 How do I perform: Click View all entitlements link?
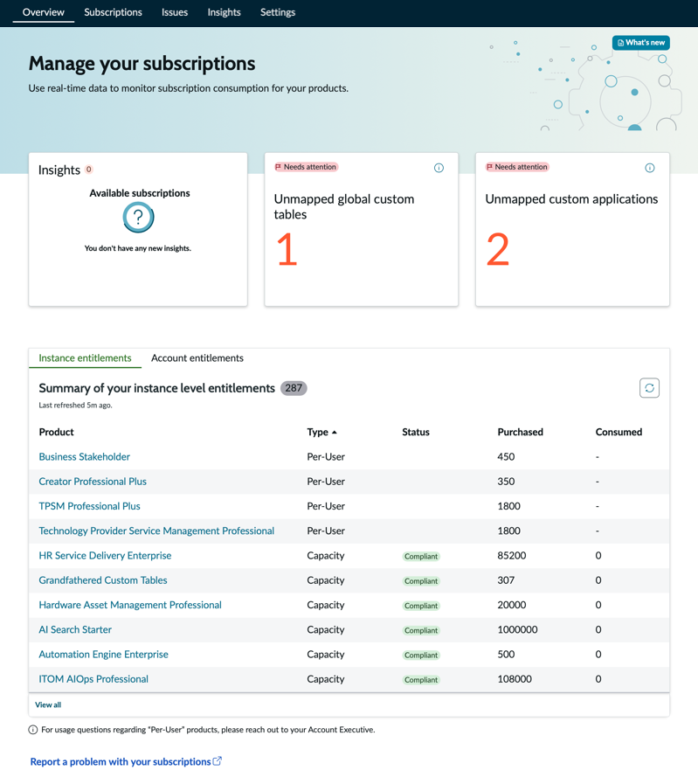coord(48,704)
